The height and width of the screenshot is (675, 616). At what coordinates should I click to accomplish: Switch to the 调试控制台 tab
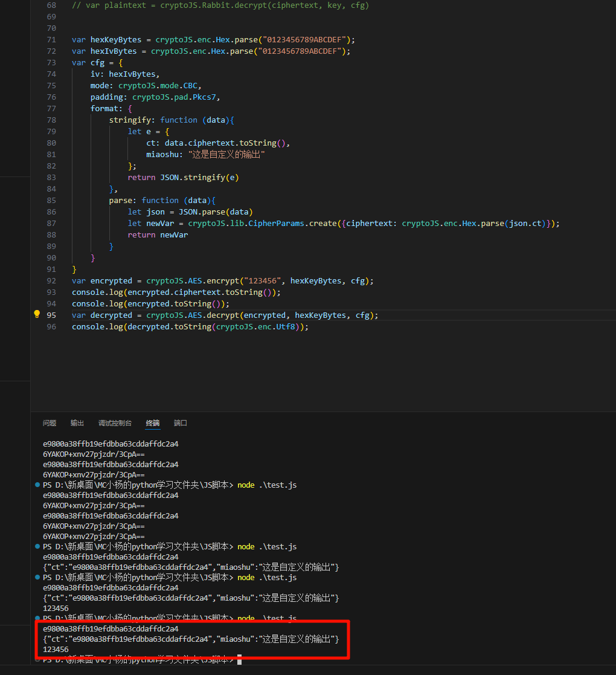click(115, 423)
